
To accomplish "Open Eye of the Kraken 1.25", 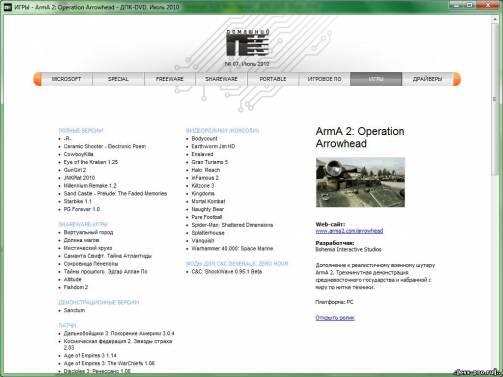I will coord(91,162).
